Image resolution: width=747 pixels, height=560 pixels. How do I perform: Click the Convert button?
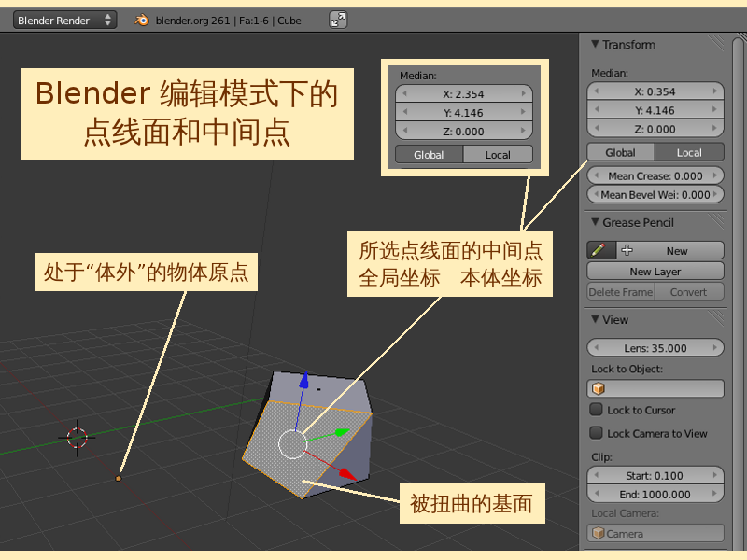point(689,292)
